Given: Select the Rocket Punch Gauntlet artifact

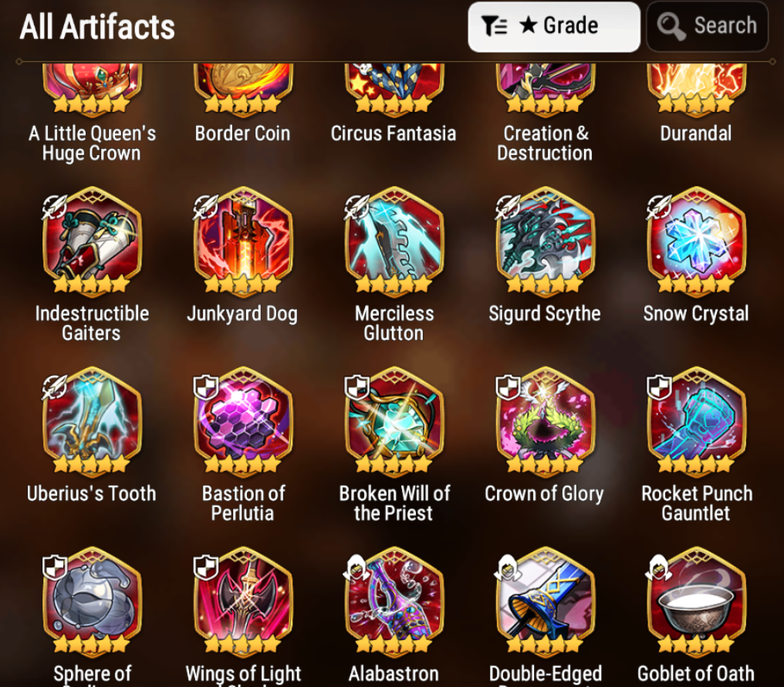Looking at the screenshot, I should pyautogui.click(x=696, y=420).
